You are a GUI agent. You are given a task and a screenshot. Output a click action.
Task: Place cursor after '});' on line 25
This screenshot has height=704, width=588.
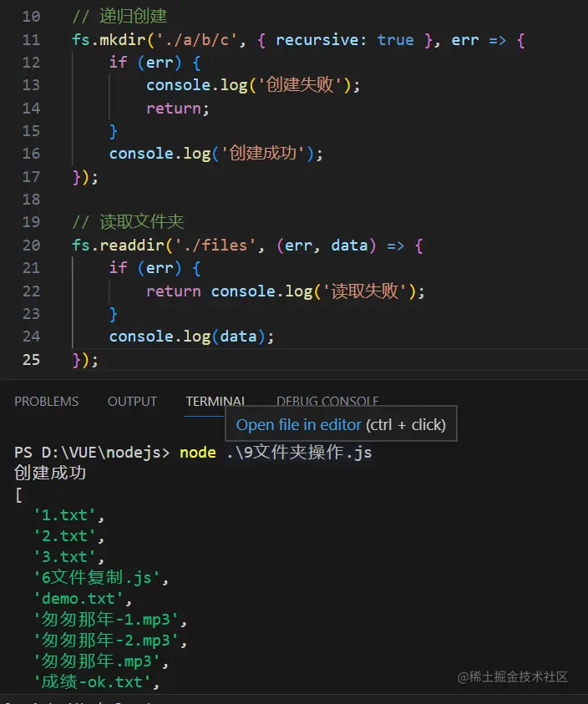[x=99, y=360]
